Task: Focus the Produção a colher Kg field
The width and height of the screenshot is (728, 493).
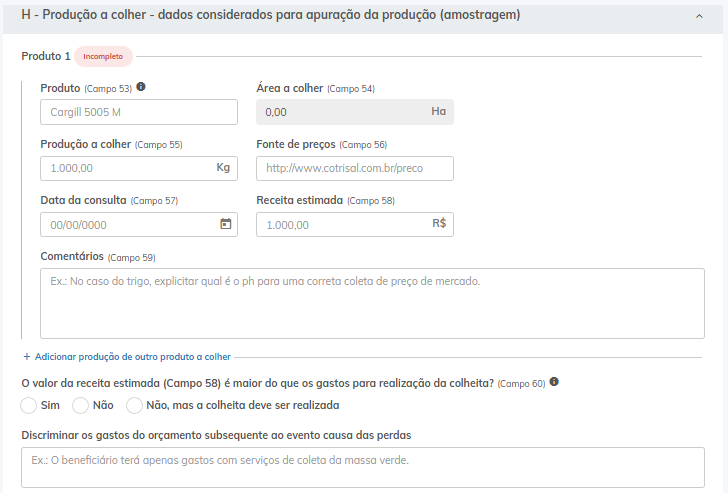Action: 126,168
